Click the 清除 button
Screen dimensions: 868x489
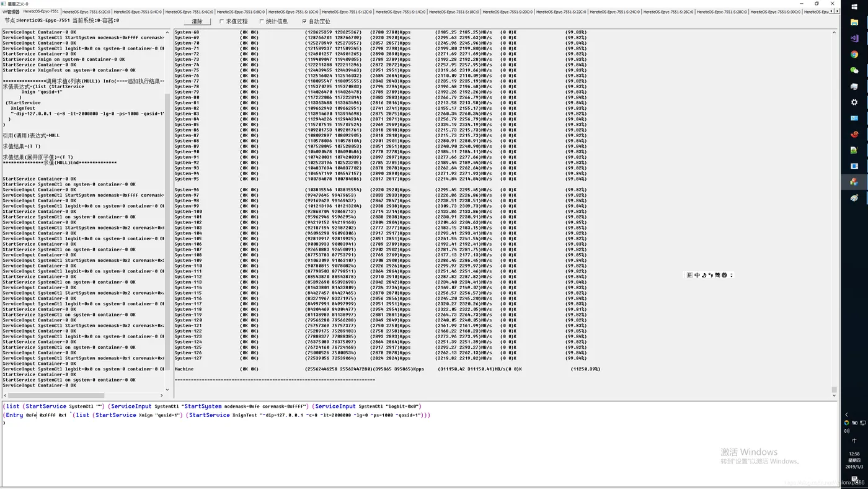point(197,22)
